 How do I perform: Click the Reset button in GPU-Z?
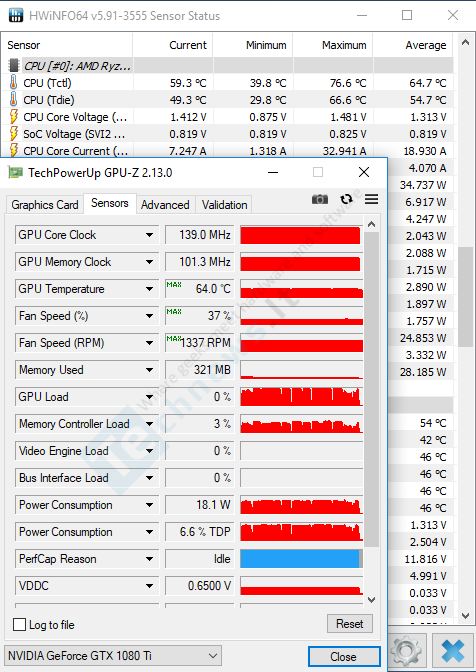[x=350, y=624]
